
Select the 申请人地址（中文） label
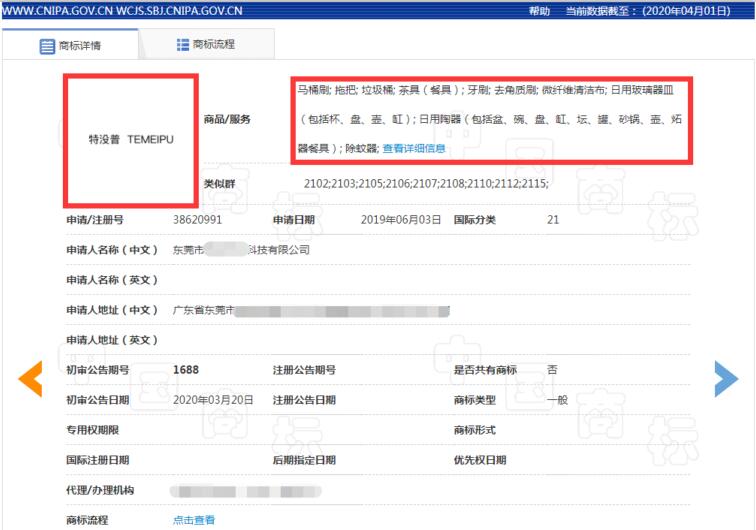[112, 310]
